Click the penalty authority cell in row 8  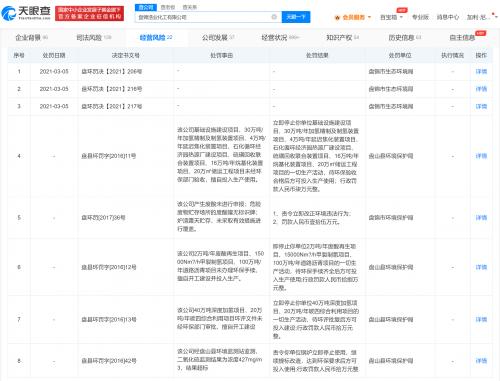tap(391, 361)
